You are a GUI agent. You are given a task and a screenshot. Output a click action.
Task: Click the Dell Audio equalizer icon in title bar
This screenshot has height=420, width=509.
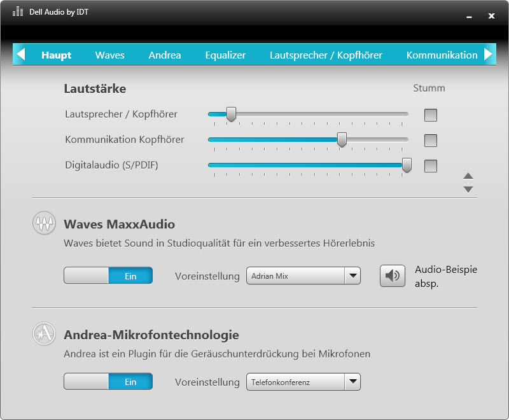pos(18,11)
